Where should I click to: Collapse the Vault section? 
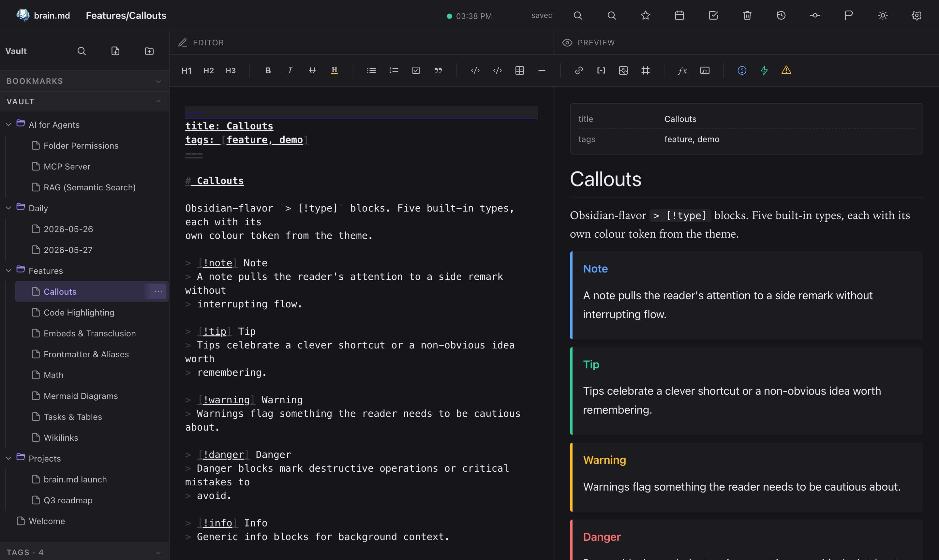[x=84, y=101]
